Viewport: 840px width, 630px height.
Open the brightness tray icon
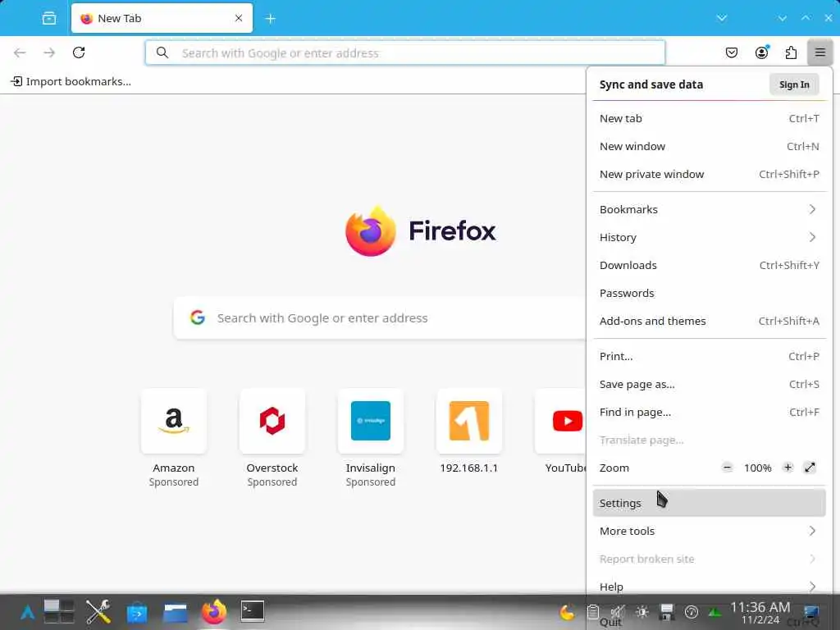641,612
